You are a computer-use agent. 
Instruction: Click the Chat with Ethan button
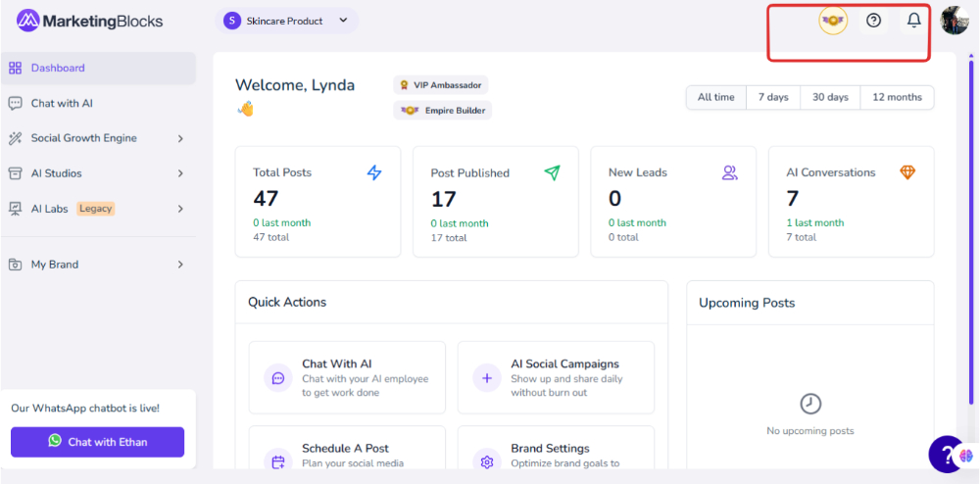(x=97, y=442)
